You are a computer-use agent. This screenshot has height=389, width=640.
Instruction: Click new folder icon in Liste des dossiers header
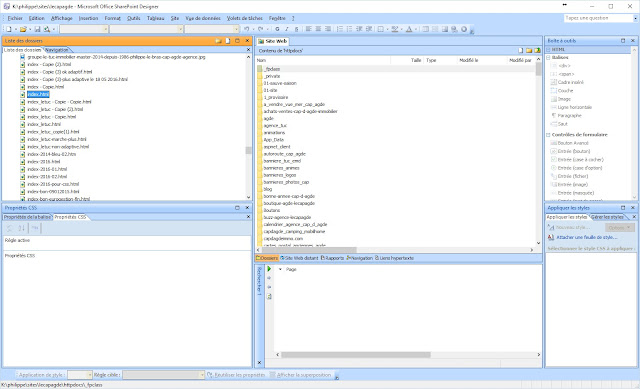pyautogui.click(x=218, y=41)
